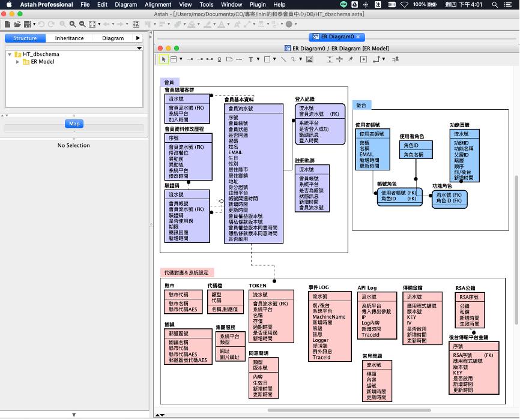Click the diagram overview grid icon
Image resolution: width=520 pixels, height=420 pixels.
point(136,24)
